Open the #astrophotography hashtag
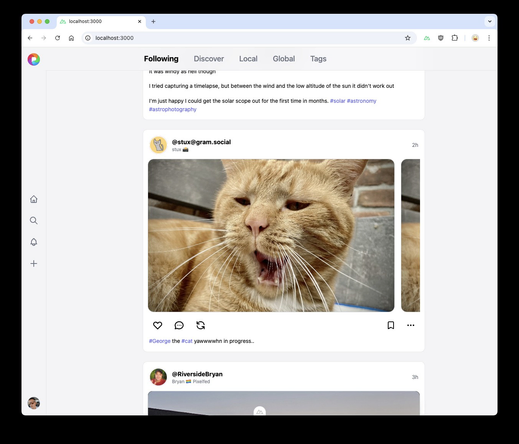Image resolution: width=519 pixels, height=444 pixels. point(173,109)
